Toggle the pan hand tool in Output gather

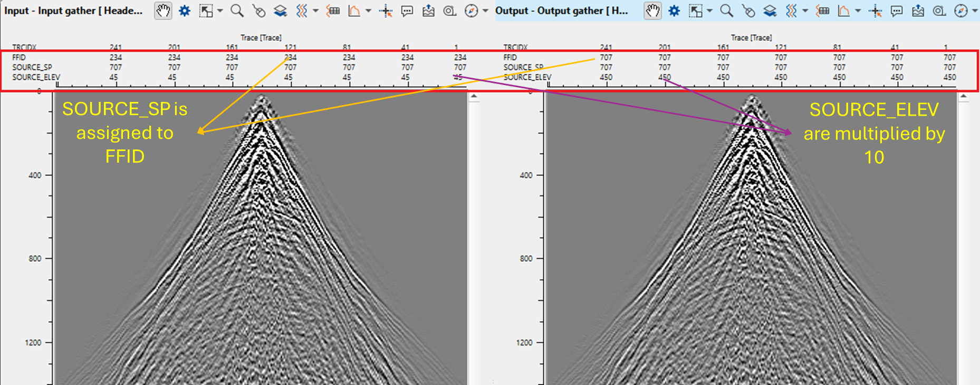[653, 11]
